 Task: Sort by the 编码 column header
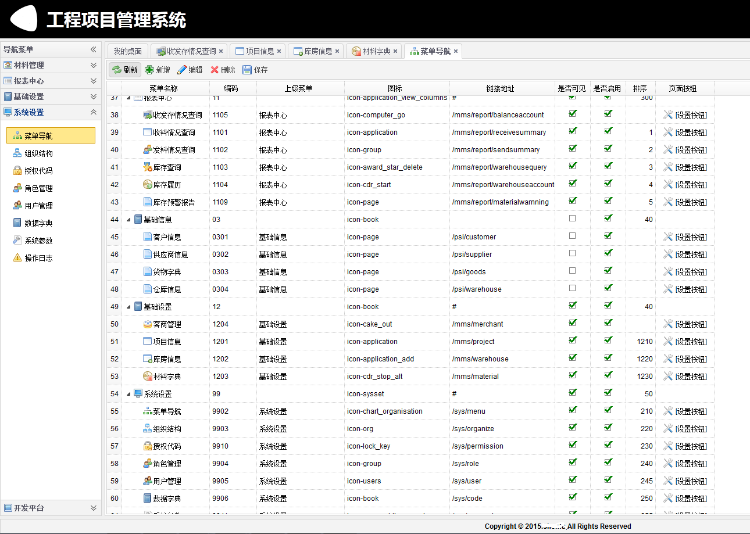pos(232,89)
